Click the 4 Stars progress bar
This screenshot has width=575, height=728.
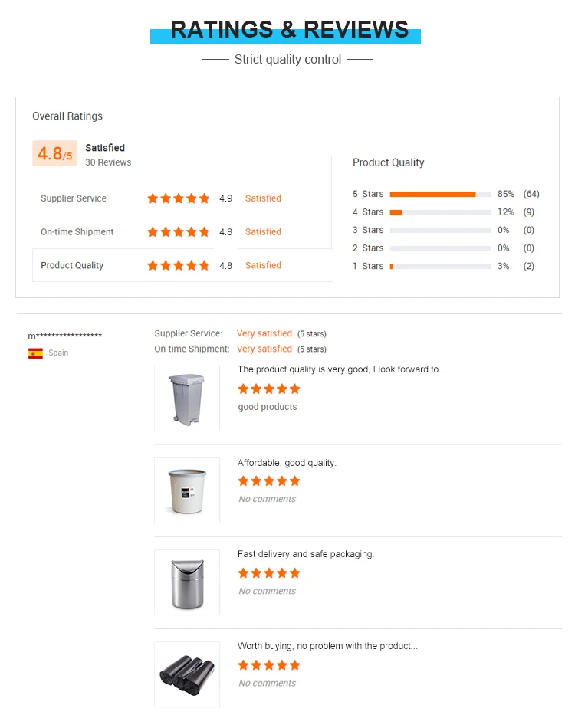click(440, 212)
